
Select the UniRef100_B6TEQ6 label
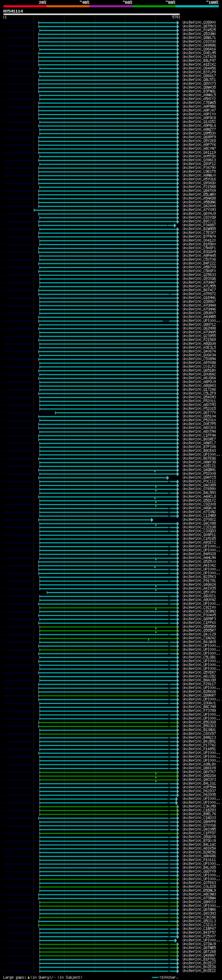(x=199, y=459)
